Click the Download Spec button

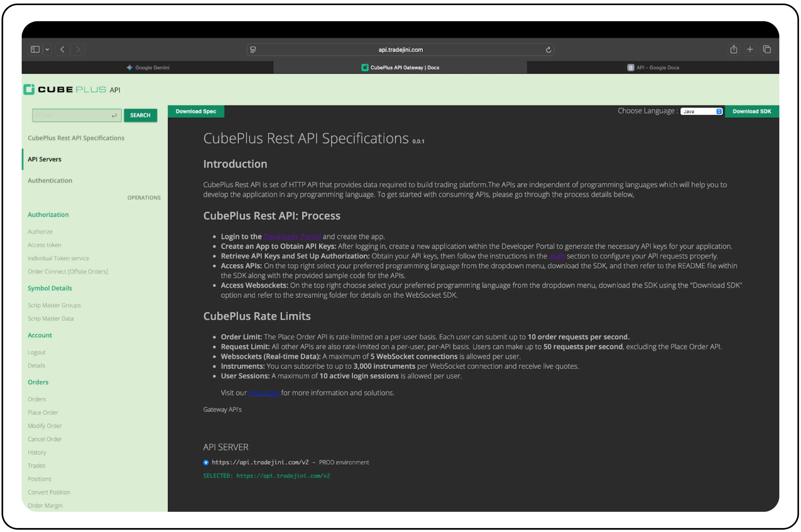coord(196,111)
